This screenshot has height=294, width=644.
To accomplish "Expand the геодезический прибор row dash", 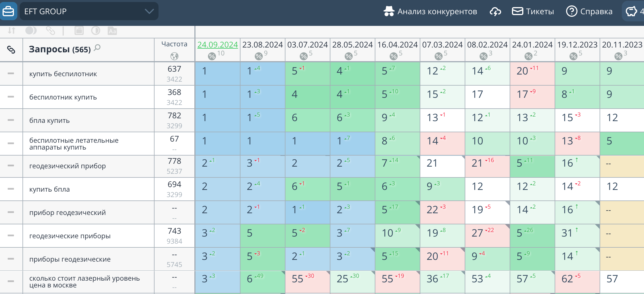I will 11,166.
